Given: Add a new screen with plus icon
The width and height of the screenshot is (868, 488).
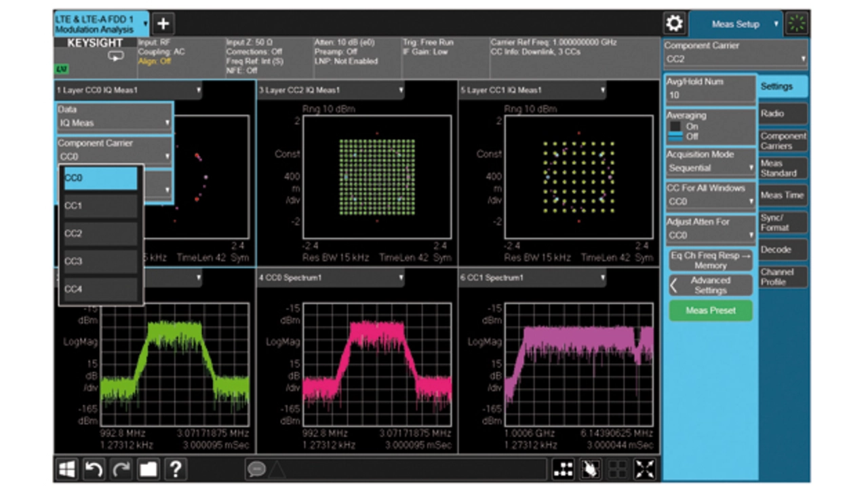Looking at the screenshot, I should 163,24.
